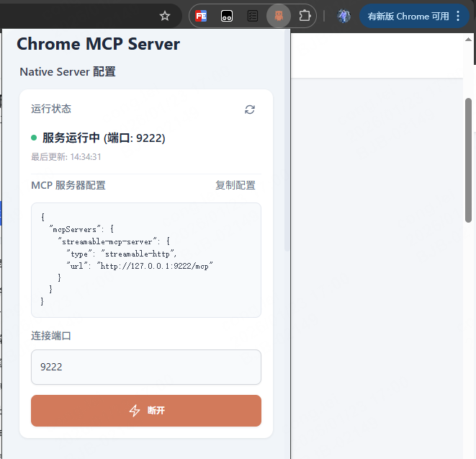Click the green running-status indicator dot
Image resolution: width=476 pixels, height=459 pixels.
pyautogui.click(x=34, y=138)
